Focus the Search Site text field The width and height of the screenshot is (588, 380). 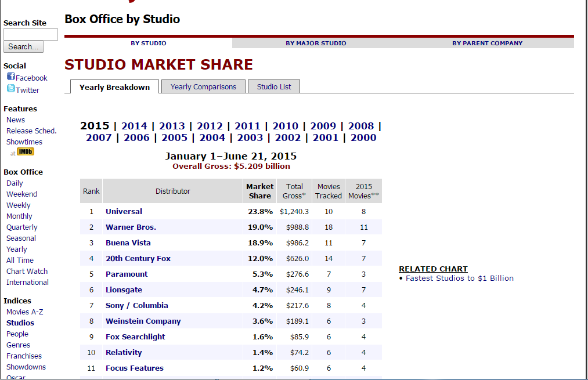[x=31, y=34]
